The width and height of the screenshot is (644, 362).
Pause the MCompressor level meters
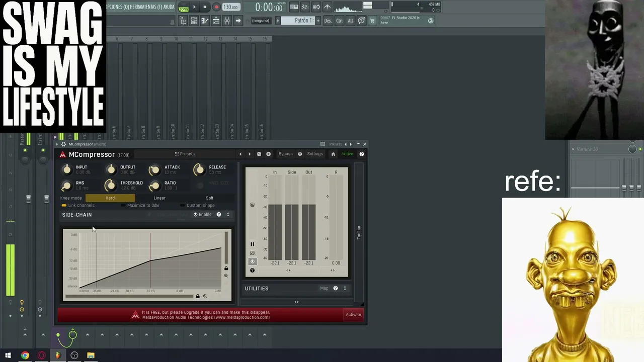[x=253, y=244]
